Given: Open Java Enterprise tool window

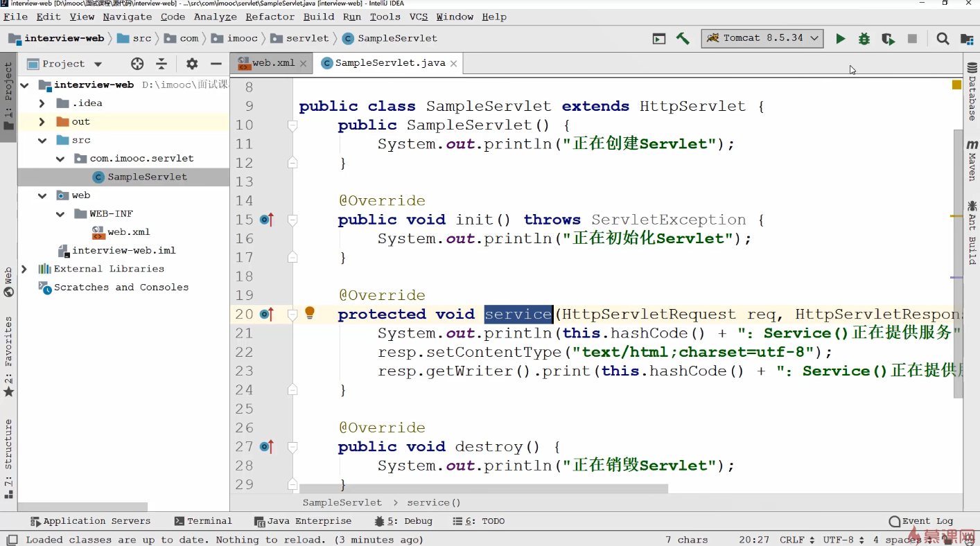Looking at the screenshot, I should (303, 521).
